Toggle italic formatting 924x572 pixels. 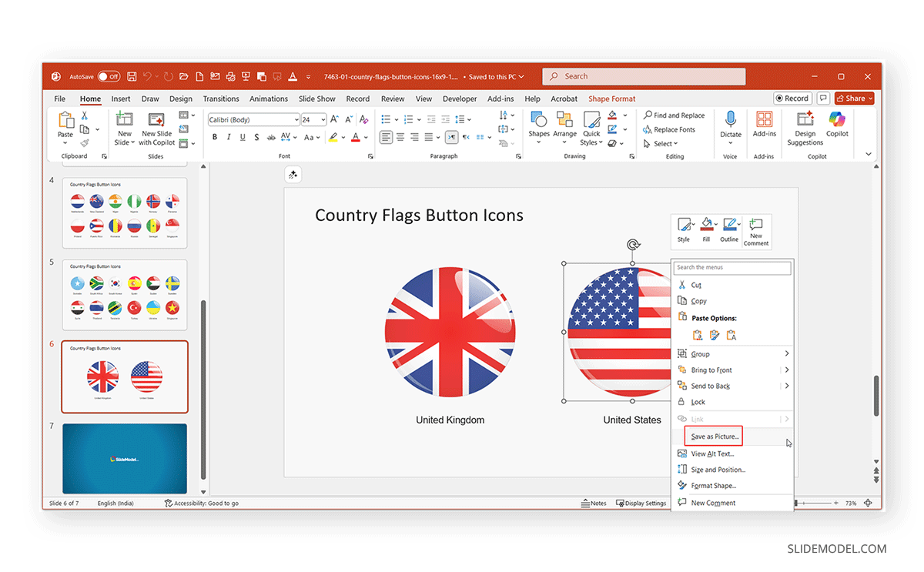[229, 136]
